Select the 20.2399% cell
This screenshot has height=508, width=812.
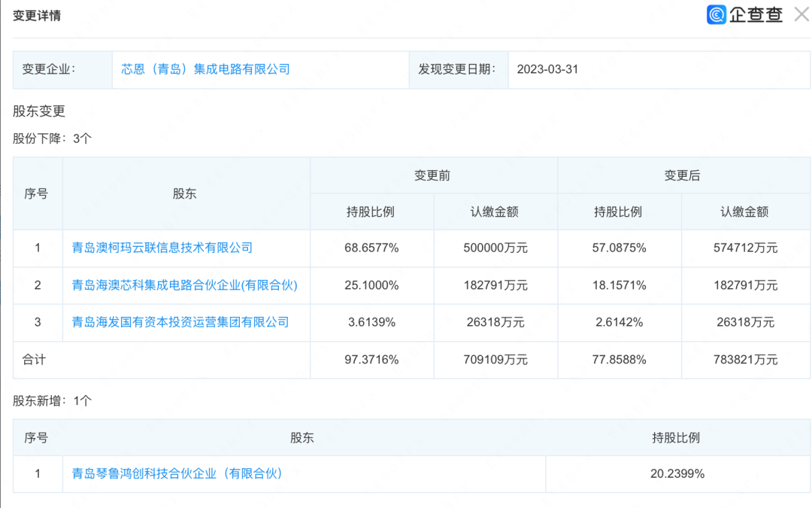tap(677, 474)
